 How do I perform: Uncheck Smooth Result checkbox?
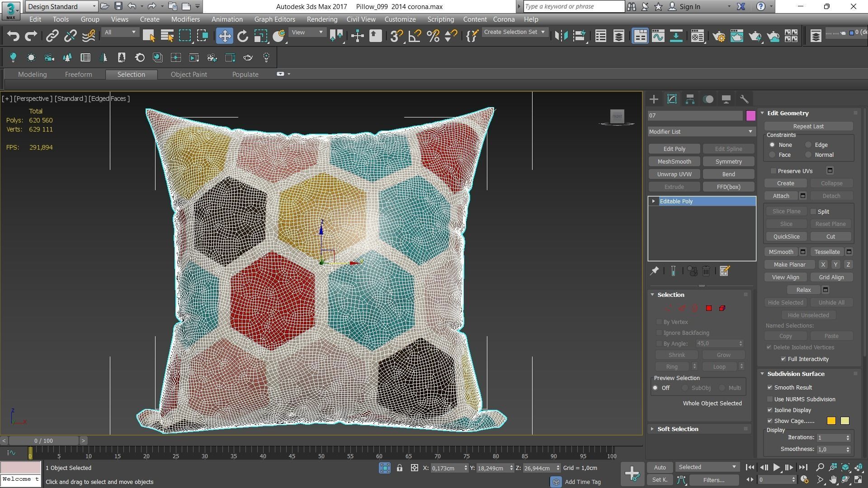[x=770, y=388]
